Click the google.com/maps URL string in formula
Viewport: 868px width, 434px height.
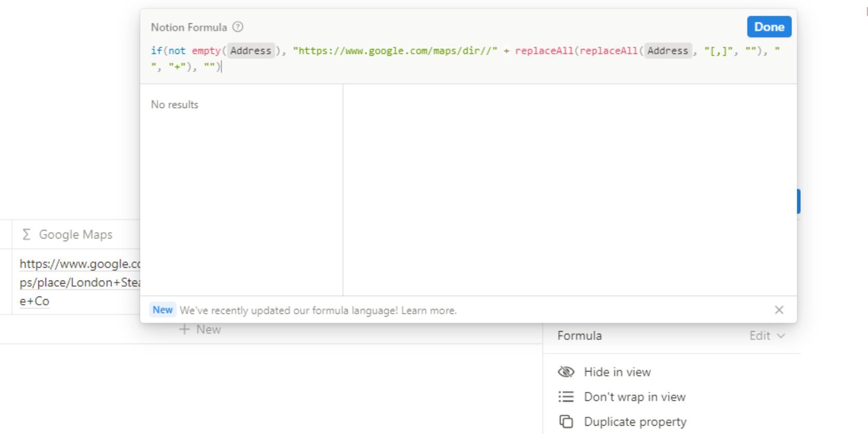(x=395, y=51)
